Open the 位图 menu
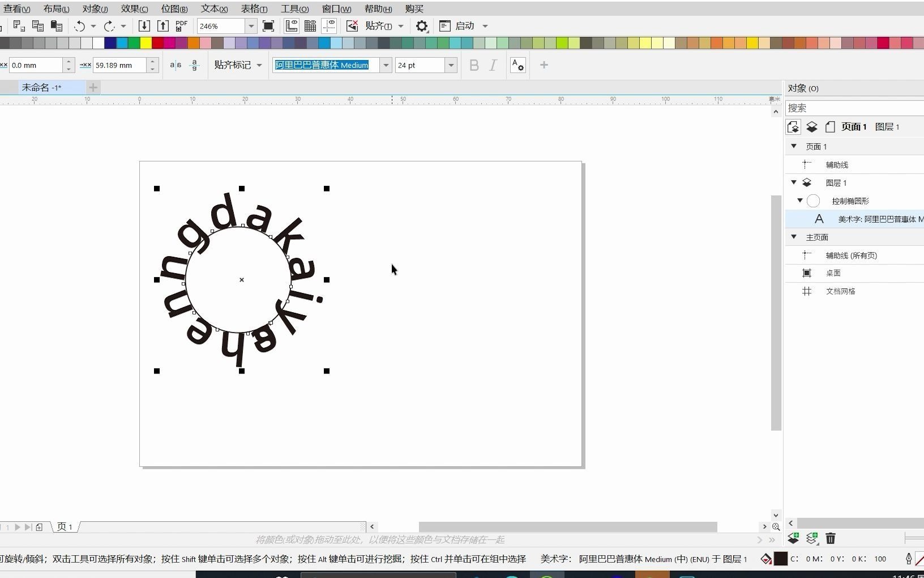The width and height of the screenshot is (924, 578). point(174,8)
